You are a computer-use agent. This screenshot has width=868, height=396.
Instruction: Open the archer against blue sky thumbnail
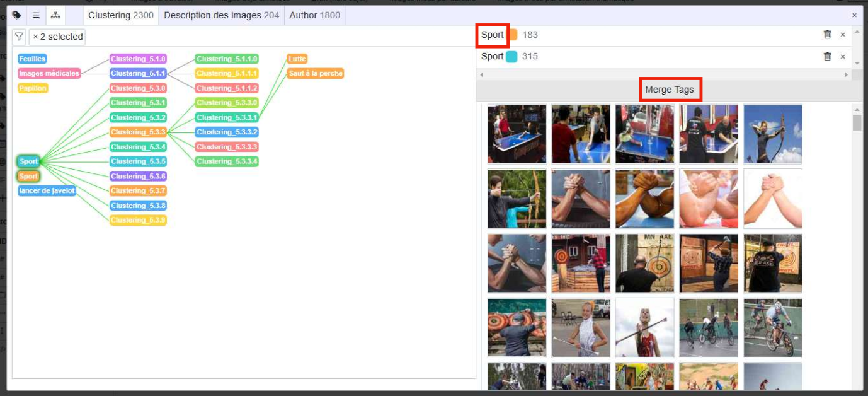coord(773,134)
